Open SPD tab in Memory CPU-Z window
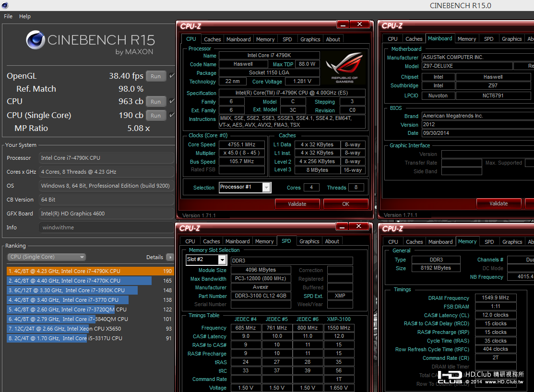Image resolution: width=534 pixels, height=392 pixels. (x=489, y=242)
